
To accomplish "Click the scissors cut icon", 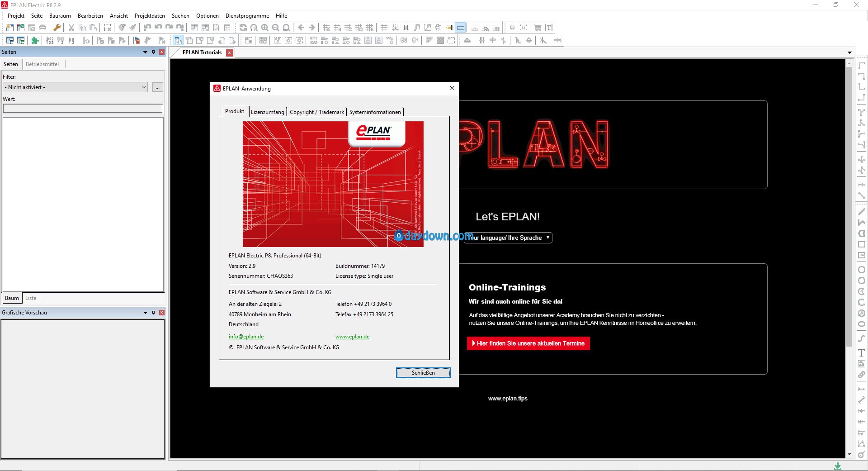I will [x=71, y=28].
